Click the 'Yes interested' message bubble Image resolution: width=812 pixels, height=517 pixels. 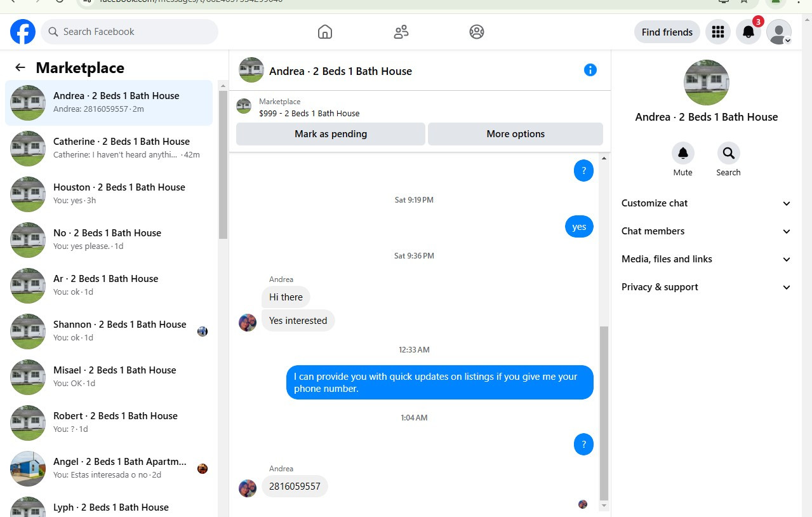click(x=298, y=321)
